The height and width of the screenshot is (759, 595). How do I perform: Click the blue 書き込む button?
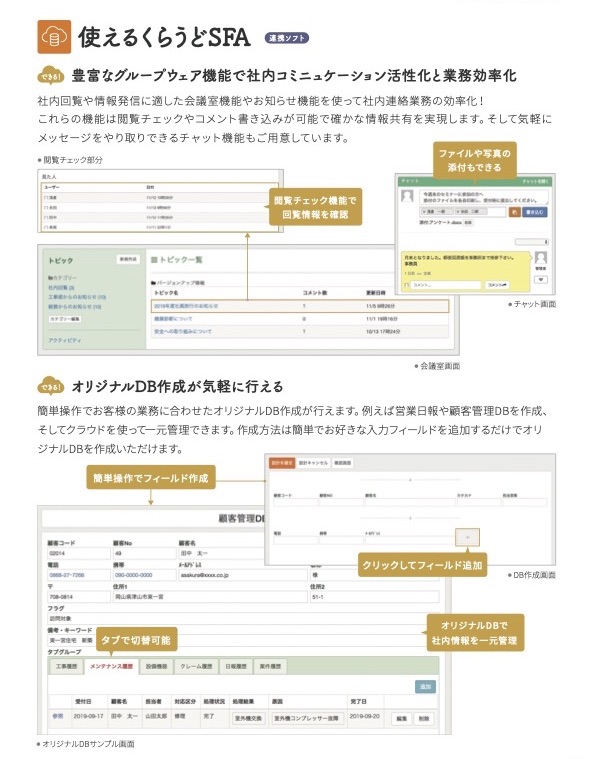point(535,212)
